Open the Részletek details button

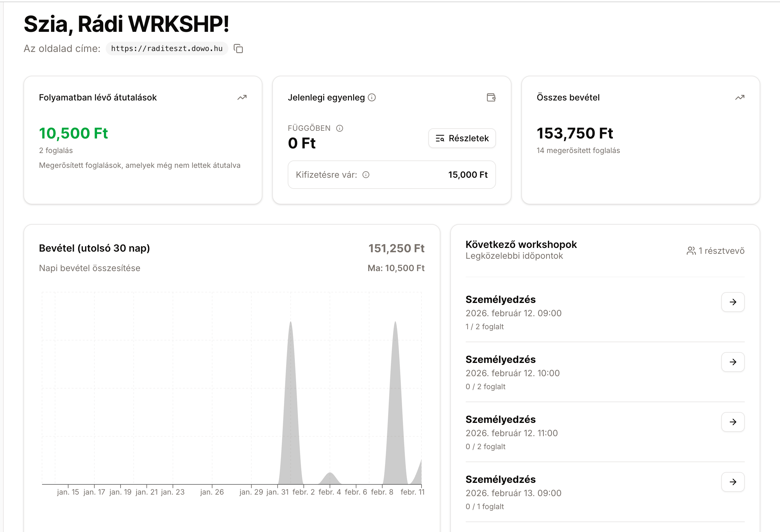point(462,138)
